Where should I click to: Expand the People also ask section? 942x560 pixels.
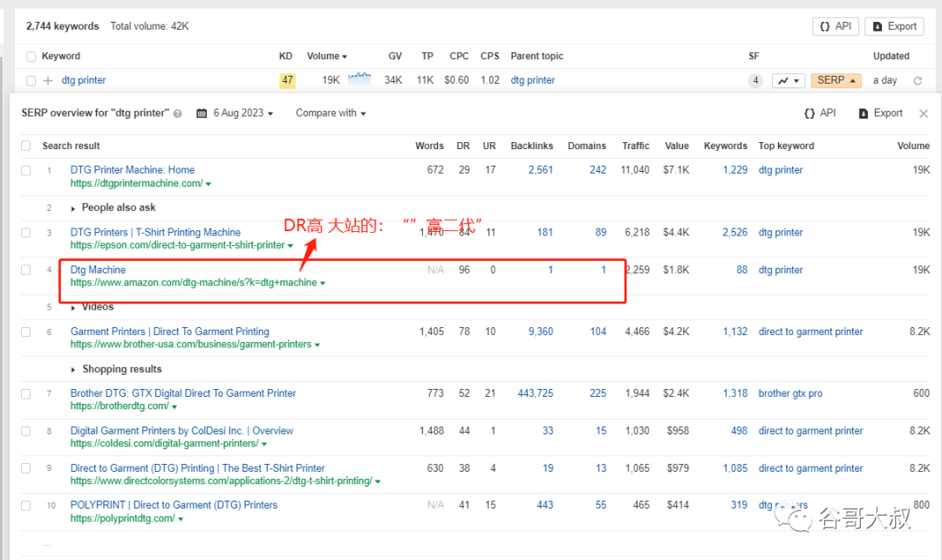click(x=113, y=208)
